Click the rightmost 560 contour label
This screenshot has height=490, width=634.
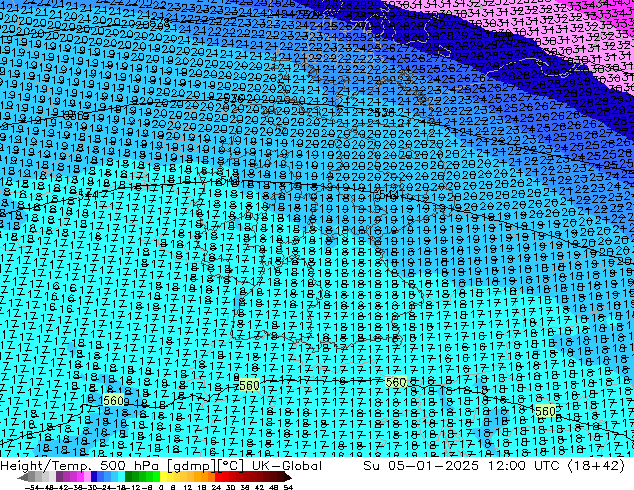pyautogui.click(x=545, y=411)
